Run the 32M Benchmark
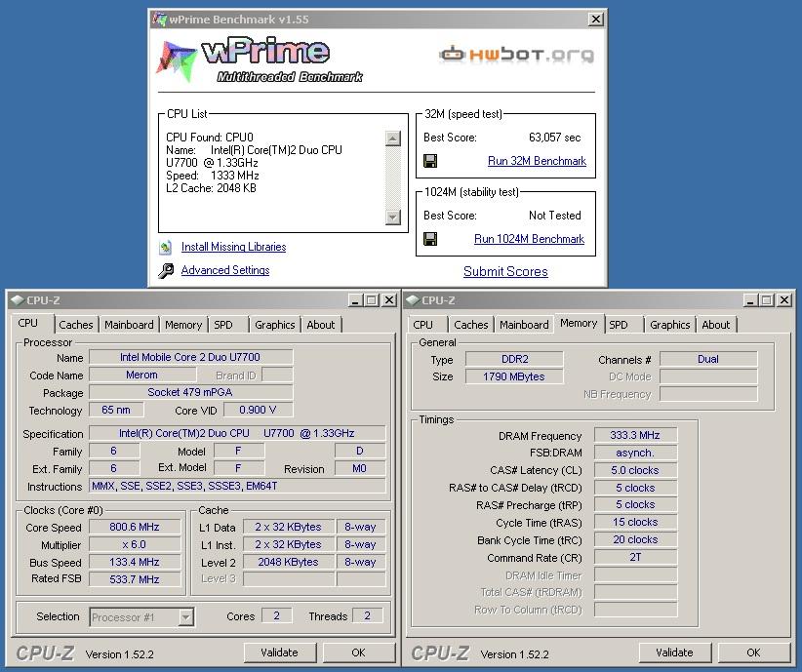This screenshot has height=672, width=802. (537, 161)
